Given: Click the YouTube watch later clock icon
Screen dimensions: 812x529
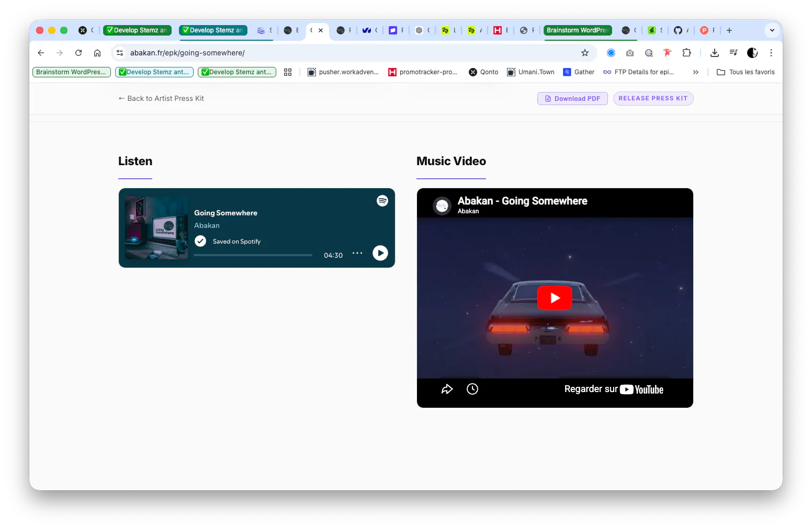Looking at the screenshot, I should click(x=472, y=389).
